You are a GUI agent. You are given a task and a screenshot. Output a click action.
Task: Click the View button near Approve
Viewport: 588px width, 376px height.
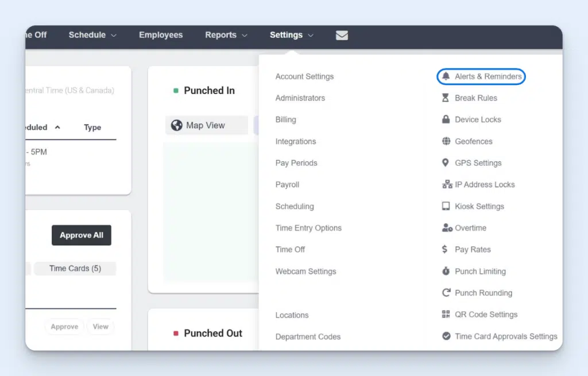pyautogui.click(x=100, y=326)
